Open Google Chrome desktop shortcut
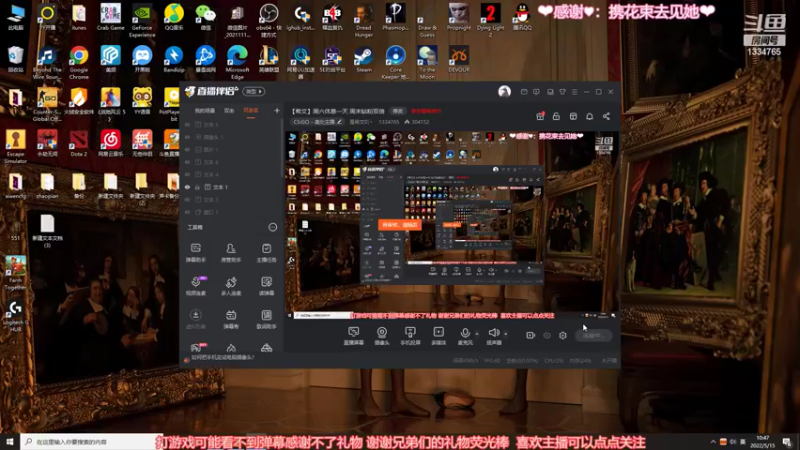The width and height of the screenshot is (800, 450). (x=79, y=63)
